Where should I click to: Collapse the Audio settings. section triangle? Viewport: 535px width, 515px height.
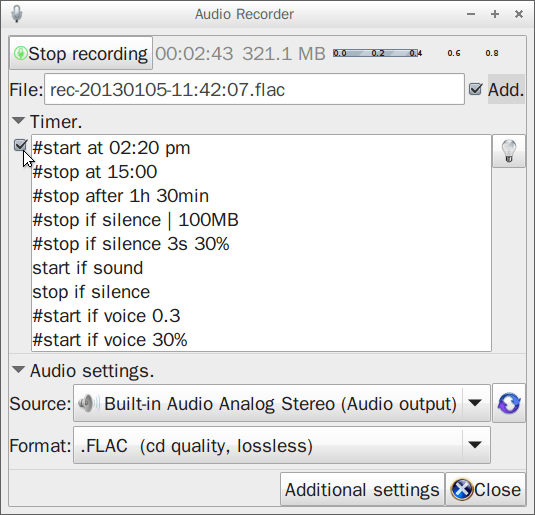pyautogui.click(x=18, y=370)
